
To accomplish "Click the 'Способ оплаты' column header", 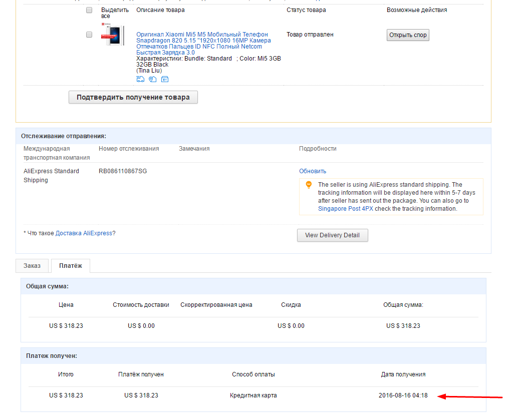I will tap(253, 374).
